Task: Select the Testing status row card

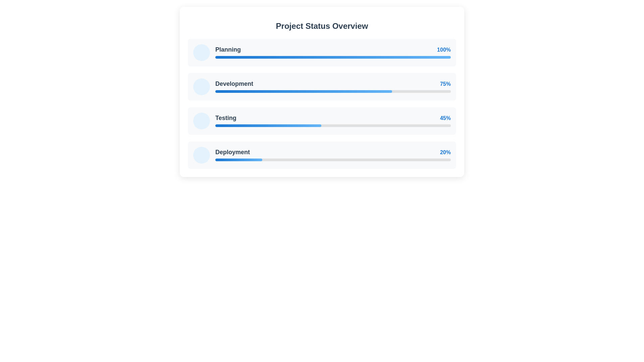Action: point(322,121)
